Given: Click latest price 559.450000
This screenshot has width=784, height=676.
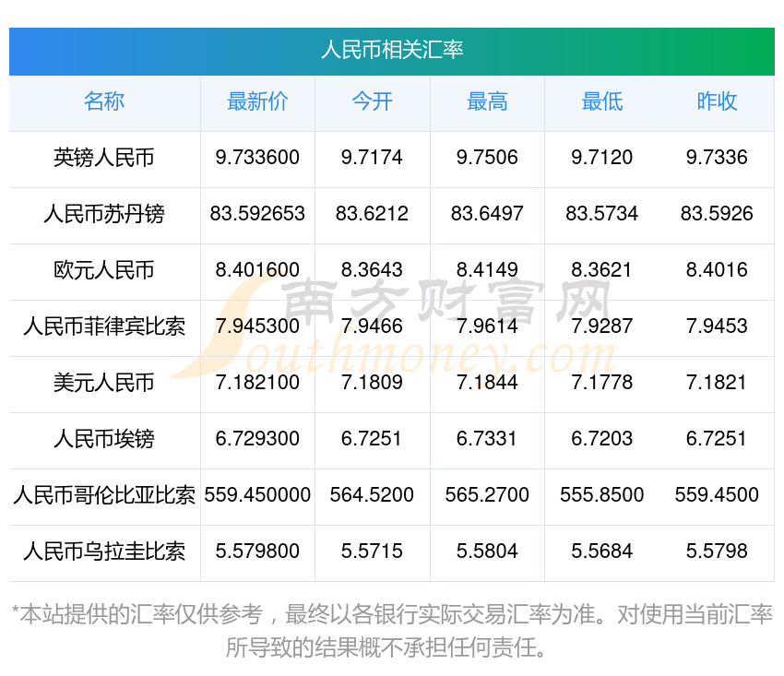Looking at the screenshot, I should [257, 495].
